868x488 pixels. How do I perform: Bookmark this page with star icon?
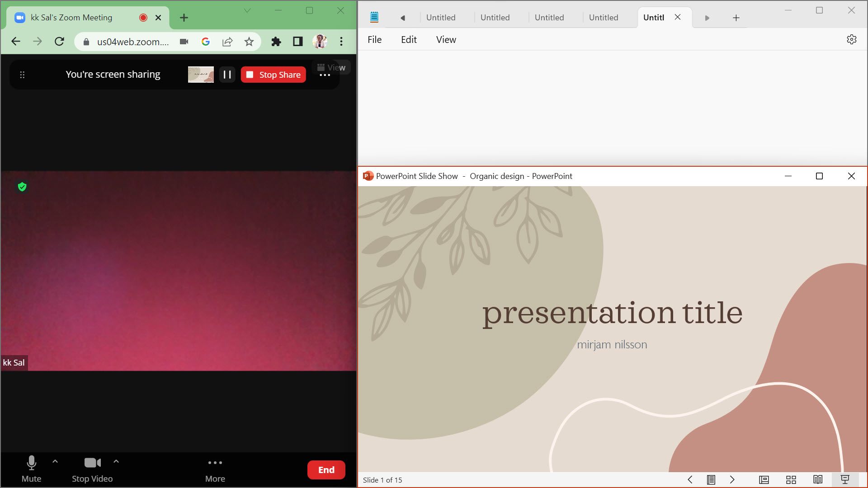coord(249,42)
